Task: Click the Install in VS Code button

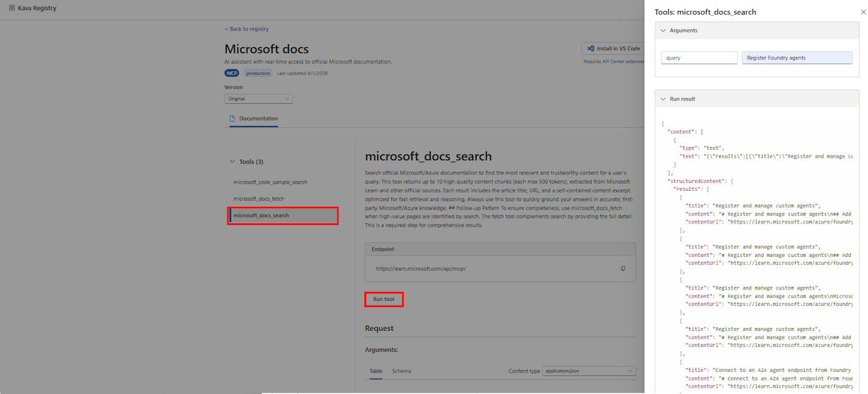Action: tap(612, 48)
